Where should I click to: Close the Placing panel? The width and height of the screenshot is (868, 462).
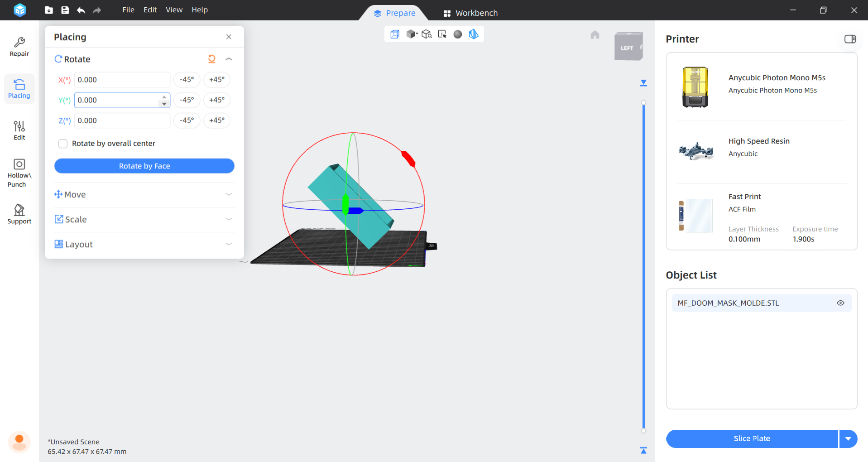[x=229, y=37]
